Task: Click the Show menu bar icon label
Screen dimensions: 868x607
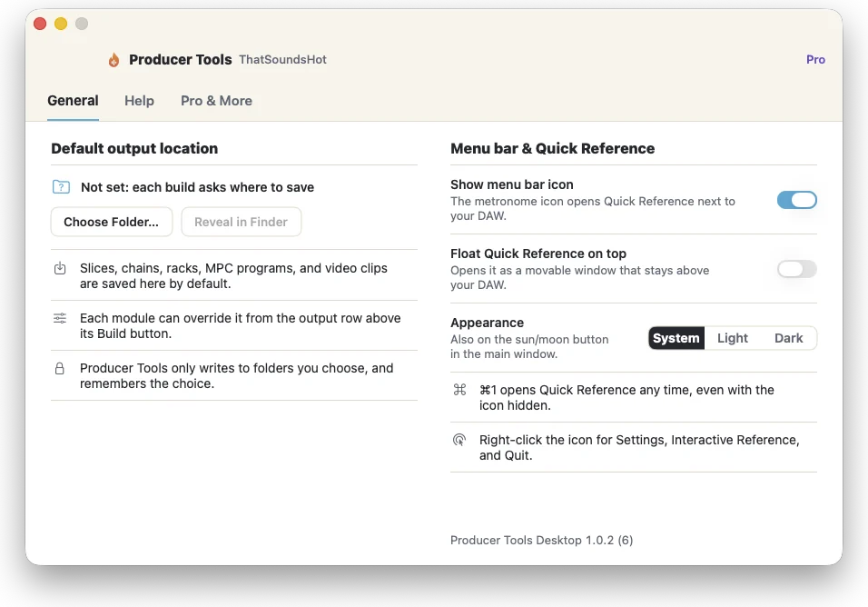Action: (x=512, y=184)
